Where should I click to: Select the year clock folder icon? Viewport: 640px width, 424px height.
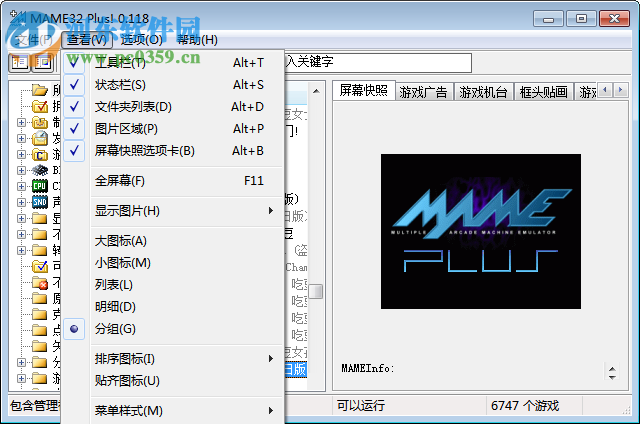point(40,138)
